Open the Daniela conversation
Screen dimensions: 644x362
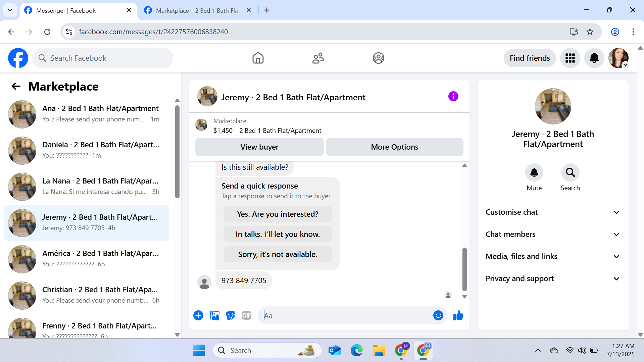pos(87,150)
